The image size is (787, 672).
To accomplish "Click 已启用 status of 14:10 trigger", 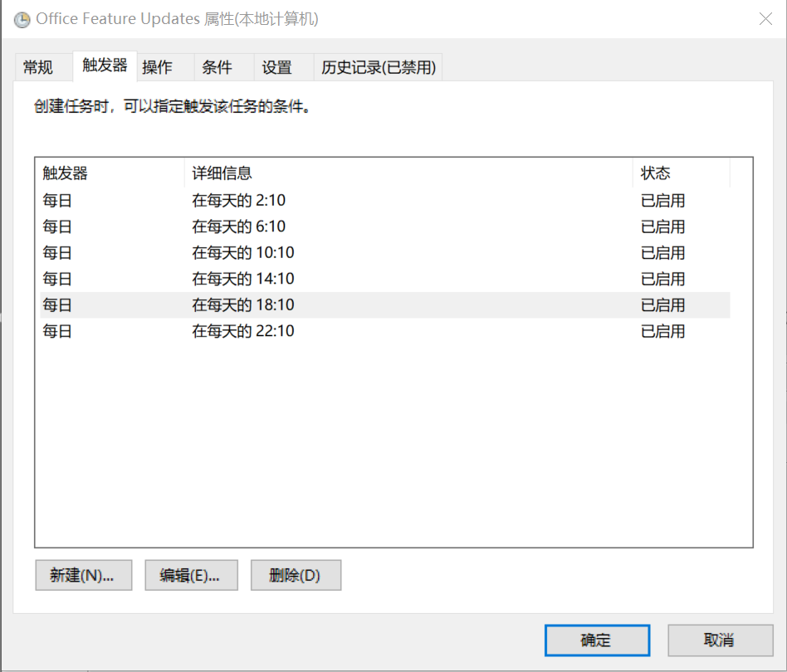I will click(x=662, y=279).
